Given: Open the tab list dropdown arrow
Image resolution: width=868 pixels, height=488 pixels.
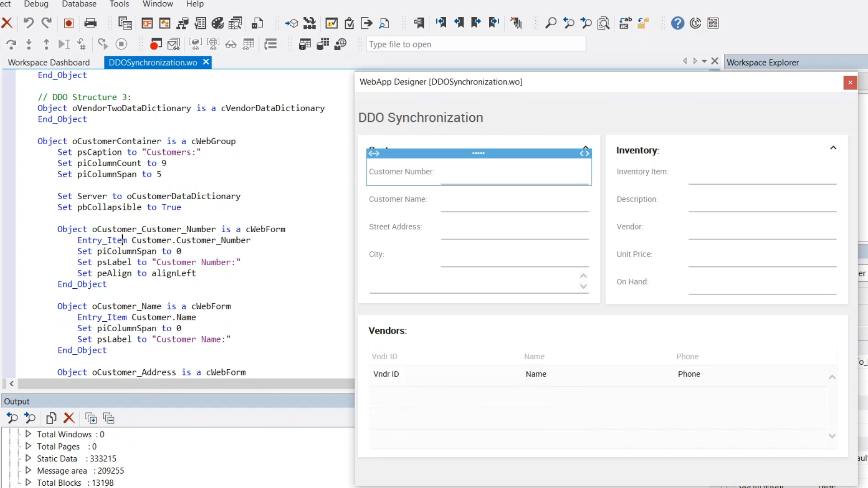Looking at the screenshot, I should [704, 61].
